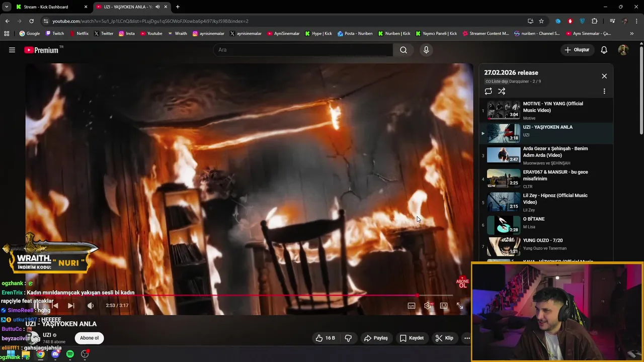
Task: Click the install app icon in the address bar
Action: (530, 21)
